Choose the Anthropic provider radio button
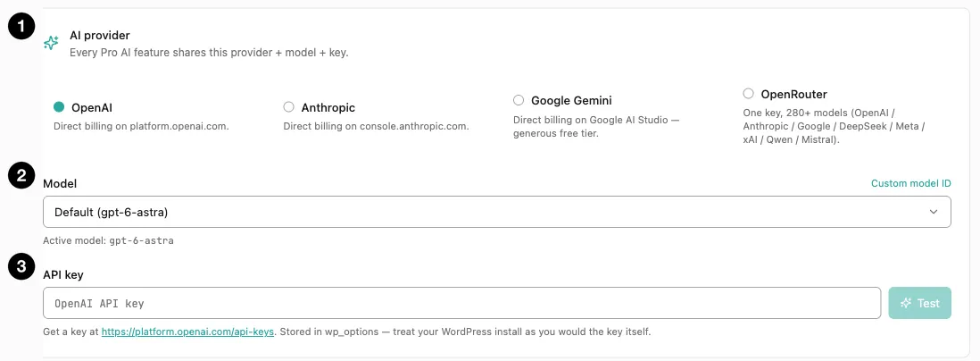This screenshot has height=361, width=980. point(289,107)
